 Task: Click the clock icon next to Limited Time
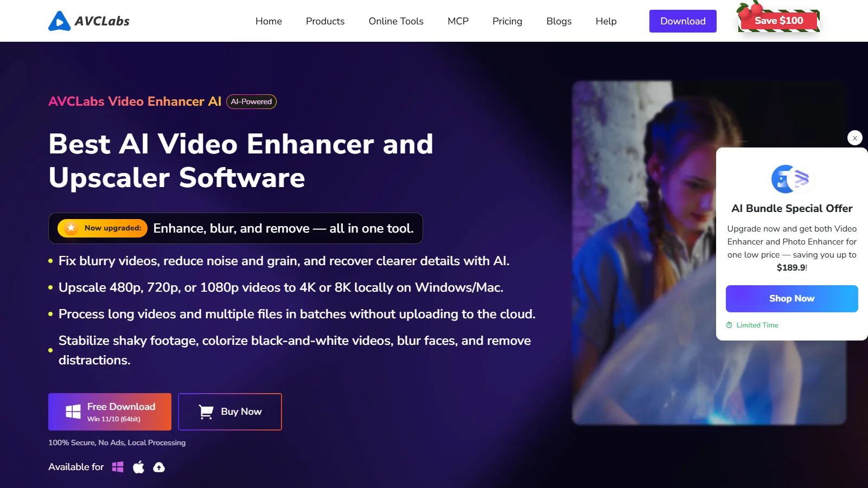click(x=729, y=325)
